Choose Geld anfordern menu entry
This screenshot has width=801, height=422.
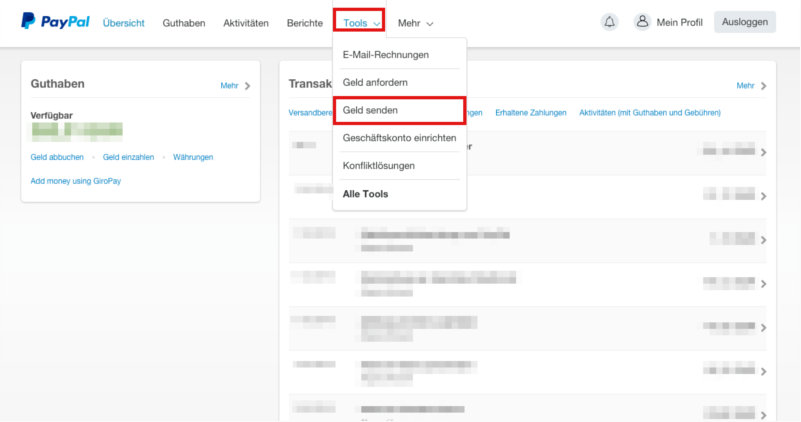[x=375, y=82]
